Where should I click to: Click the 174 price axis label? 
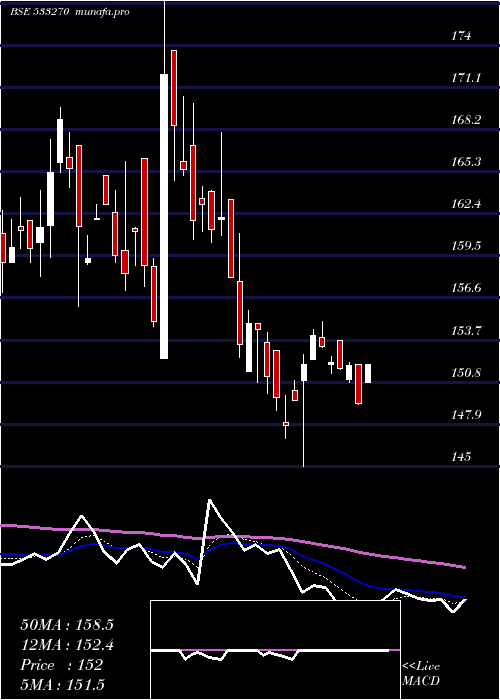click(461, 36)
